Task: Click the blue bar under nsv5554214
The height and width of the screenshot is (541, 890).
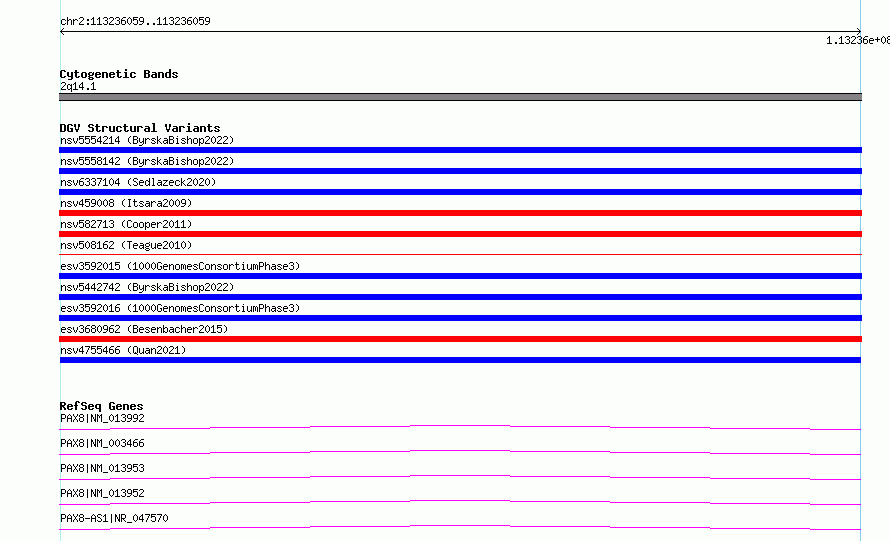Action: tap(460, 150)
